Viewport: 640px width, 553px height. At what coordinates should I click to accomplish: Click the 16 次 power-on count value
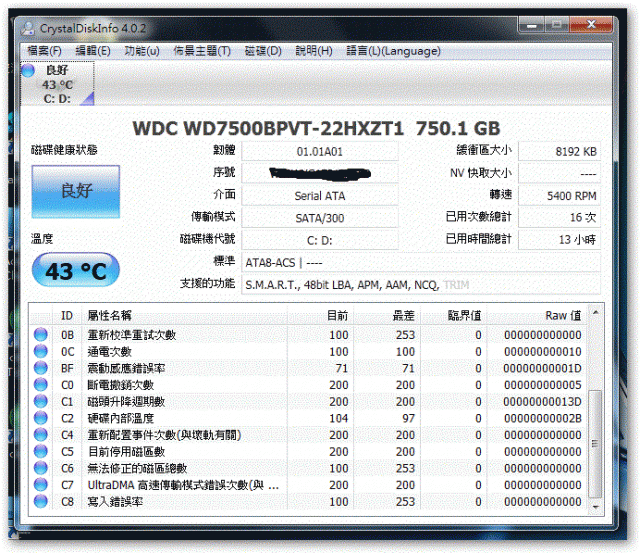[x=559, y=218]
